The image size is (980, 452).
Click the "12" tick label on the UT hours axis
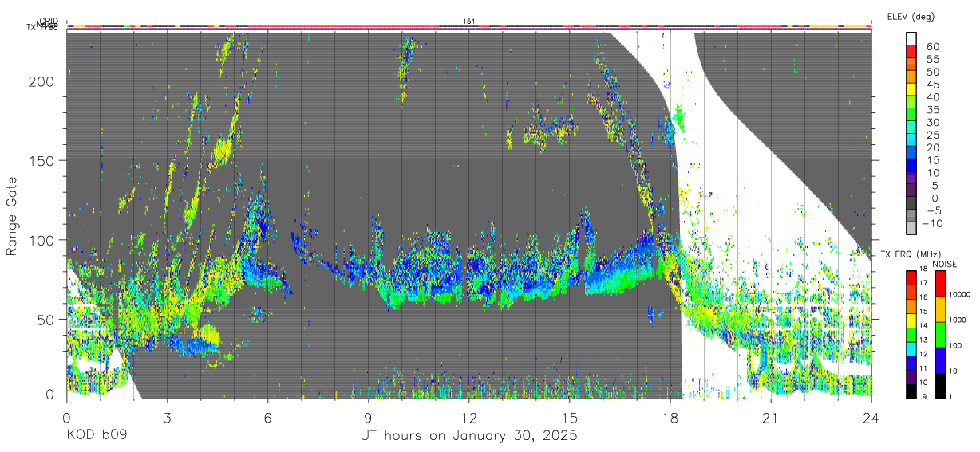click(469, 417)
